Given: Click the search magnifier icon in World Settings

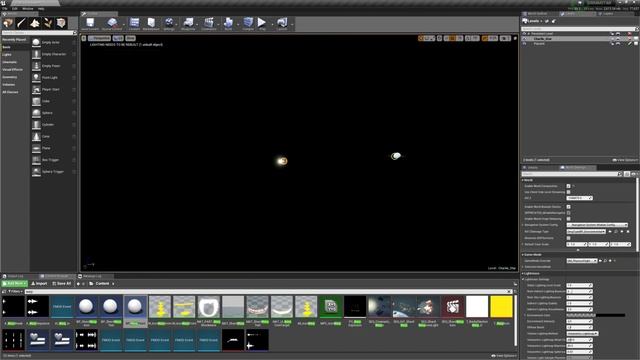Looking at the screenshot, I should pos(620,174).
